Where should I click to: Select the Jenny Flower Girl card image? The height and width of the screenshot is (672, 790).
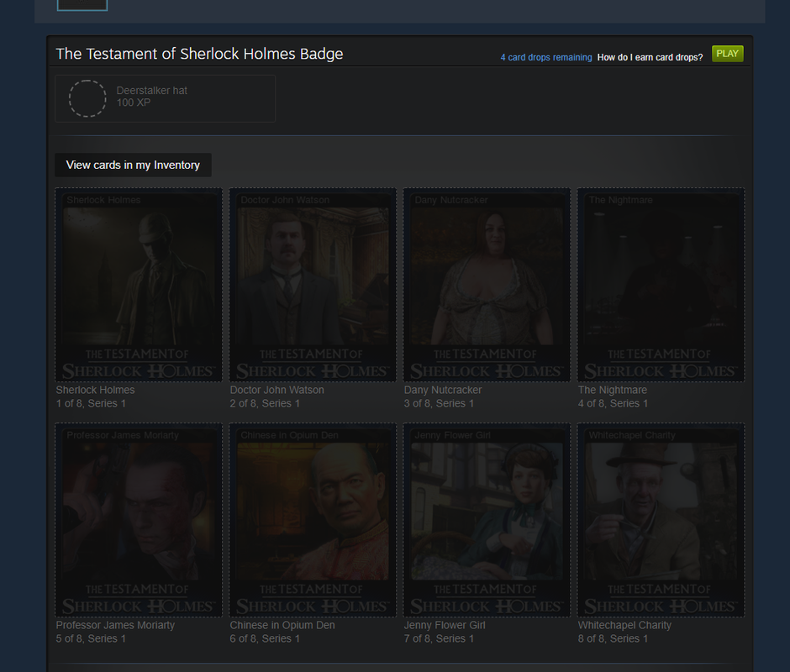pyautogui.click(x=487, y=520)
